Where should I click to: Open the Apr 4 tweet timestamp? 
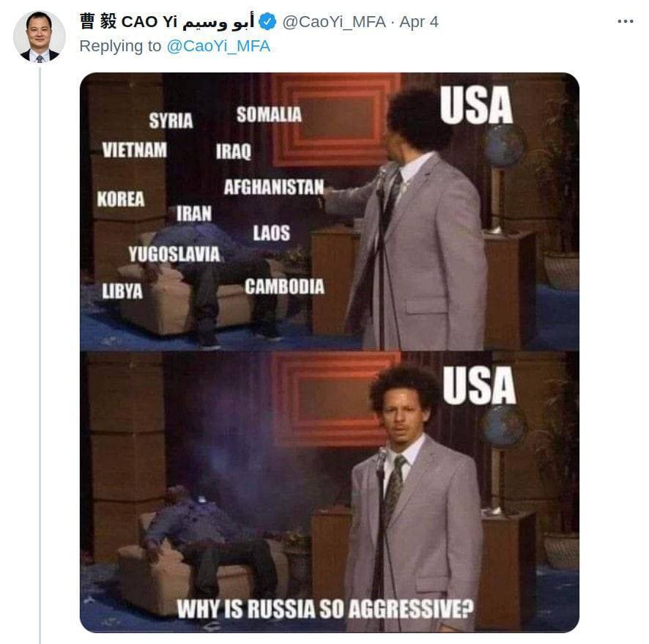418,22
